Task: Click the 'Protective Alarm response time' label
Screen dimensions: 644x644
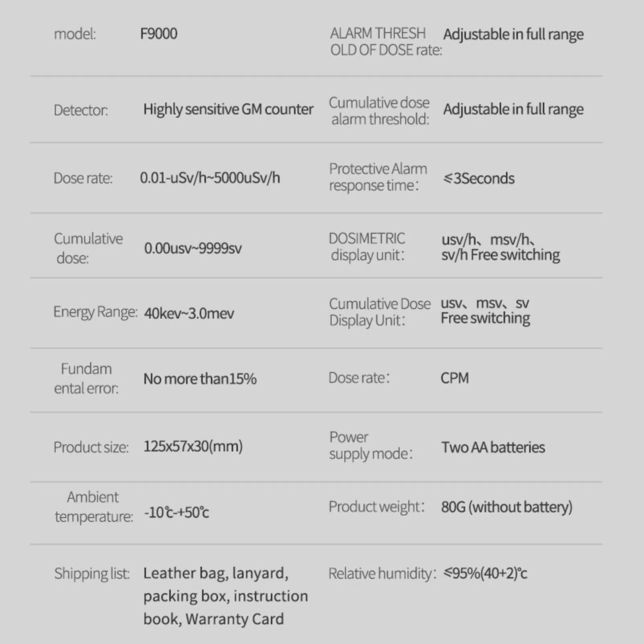Action: 378,177
